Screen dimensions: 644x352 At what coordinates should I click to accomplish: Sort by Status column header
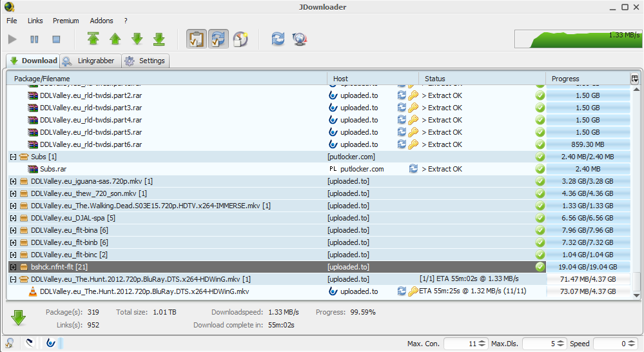pos(482,79)
